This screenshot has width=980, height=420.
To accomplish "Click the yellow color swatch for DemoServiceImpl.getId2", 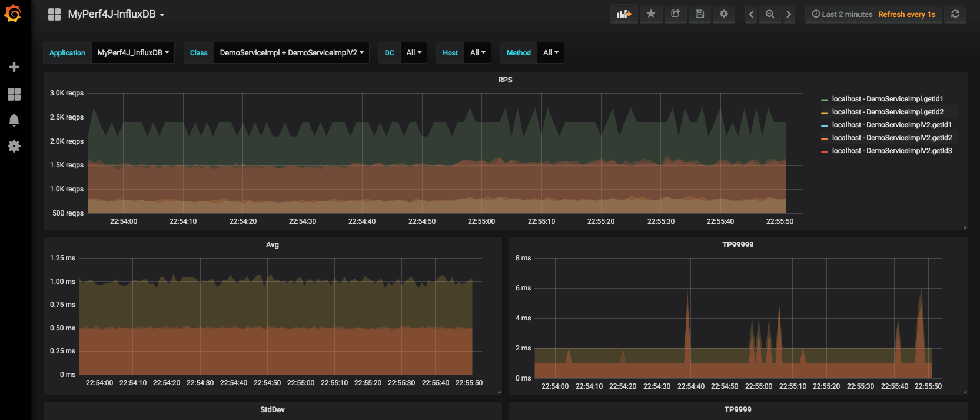I will pos(825,113).
